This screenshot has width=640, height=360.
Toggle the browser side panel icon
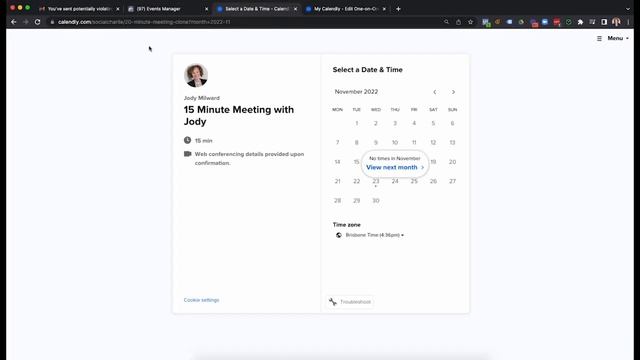(x=604, y=22)
